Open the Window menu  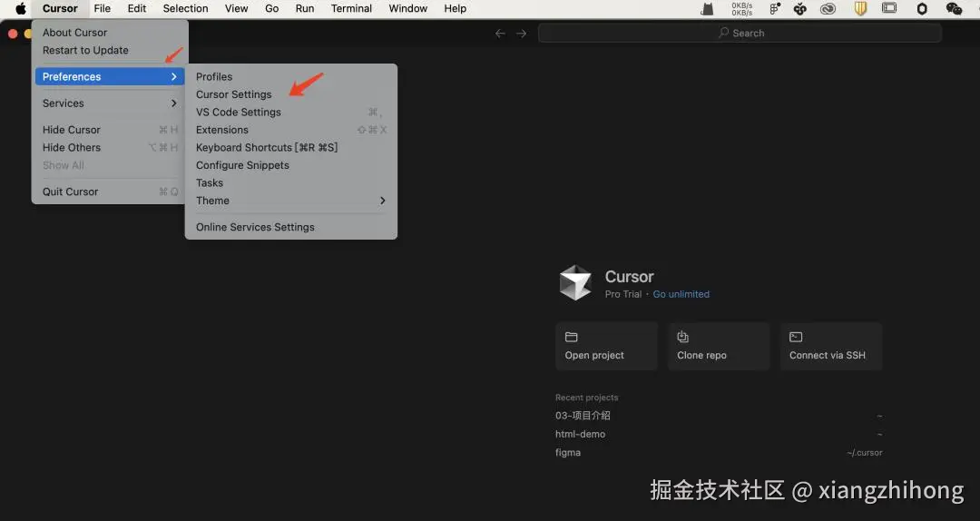coord(408,8)
